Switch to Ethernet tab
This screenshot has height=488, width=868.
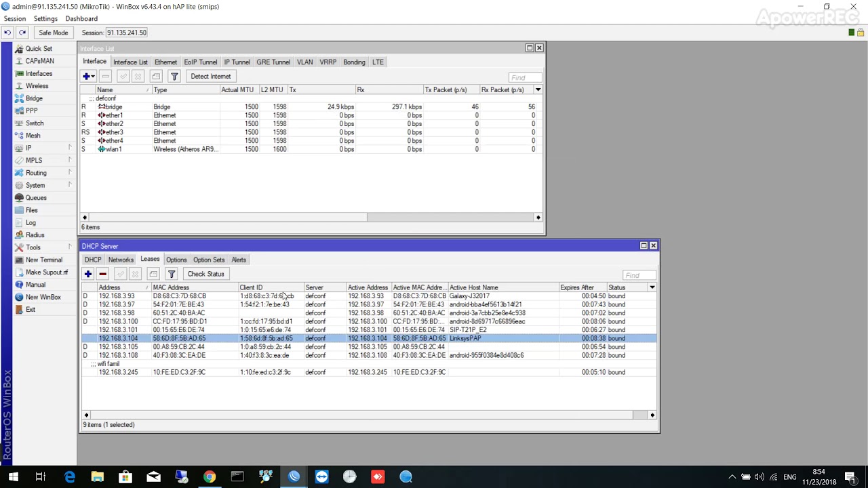[x=165, y=62]
